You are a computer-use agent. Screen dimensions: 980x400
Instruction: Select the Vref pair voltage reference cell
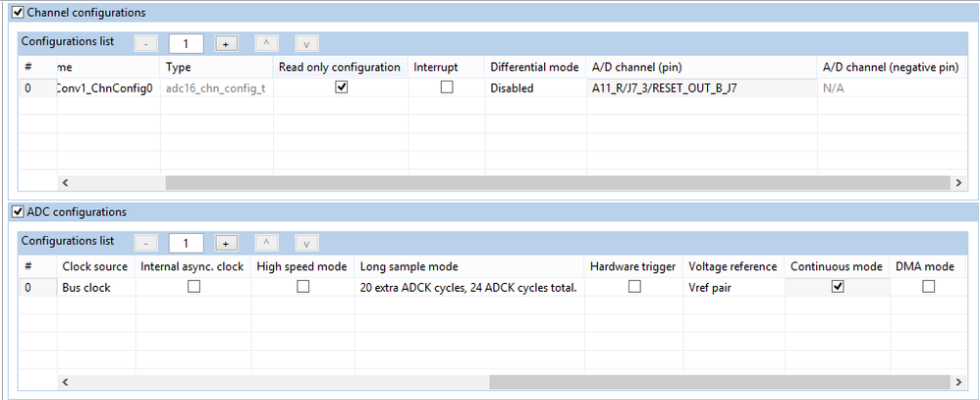point(733,288)
